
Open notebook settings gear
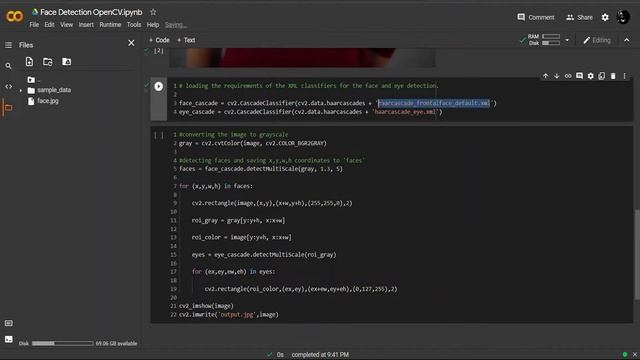point(605,17)
